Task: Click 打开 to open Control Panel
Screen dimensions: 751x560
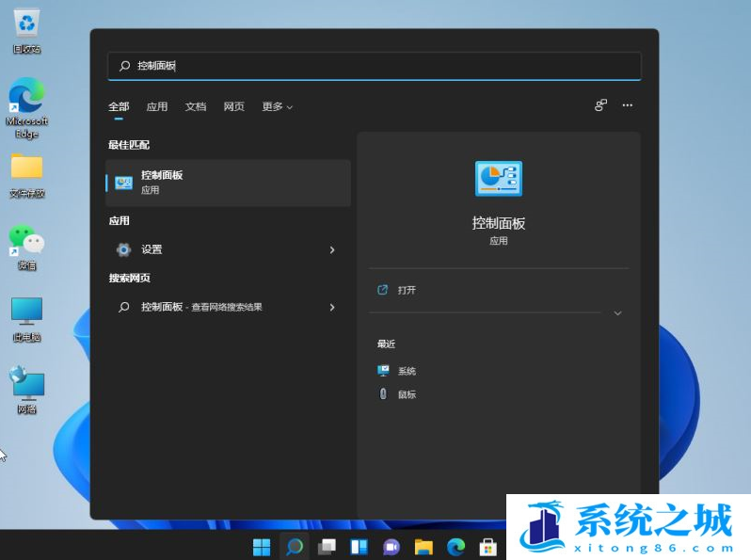Action: coord(407,290)
